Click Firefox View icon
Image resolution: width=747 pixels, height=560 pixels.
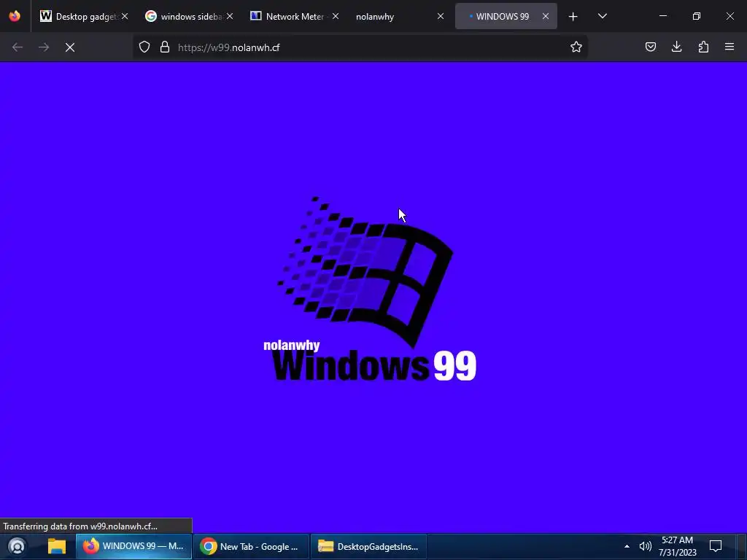pyautogui.click(x=15, y=16)
